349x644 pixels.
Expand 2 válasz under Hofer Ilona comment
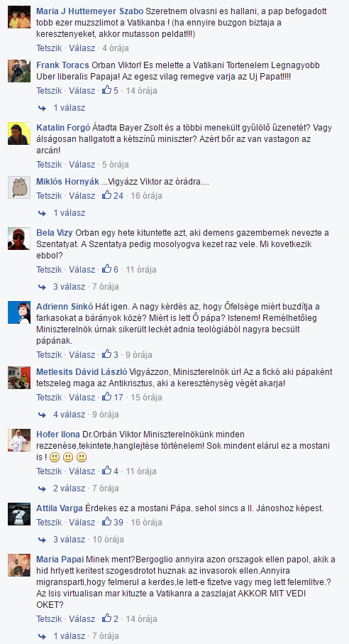[69, 488]
